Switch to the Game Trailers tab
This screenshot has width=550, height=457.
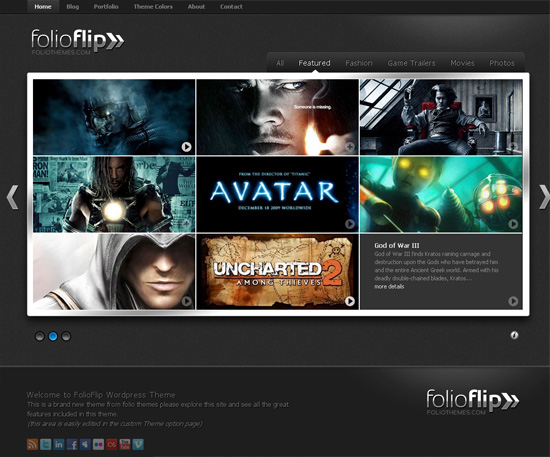pyautogui.click(x=411, y=63)
